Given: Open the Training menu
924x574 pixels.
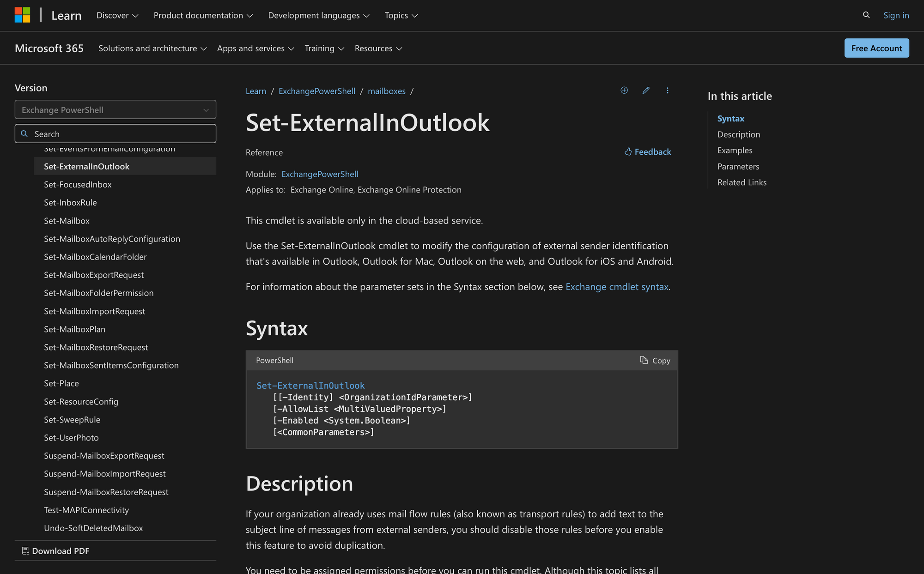Looking at the screenshot, I should pyautogui.click(x=324, y=48).
